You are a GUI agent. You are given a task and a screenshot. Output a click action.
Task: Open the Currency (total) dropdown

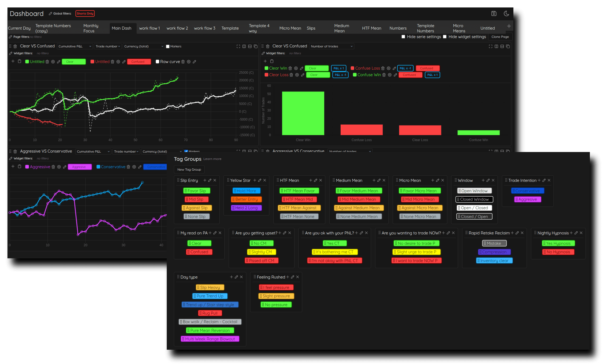coord(143,46)
